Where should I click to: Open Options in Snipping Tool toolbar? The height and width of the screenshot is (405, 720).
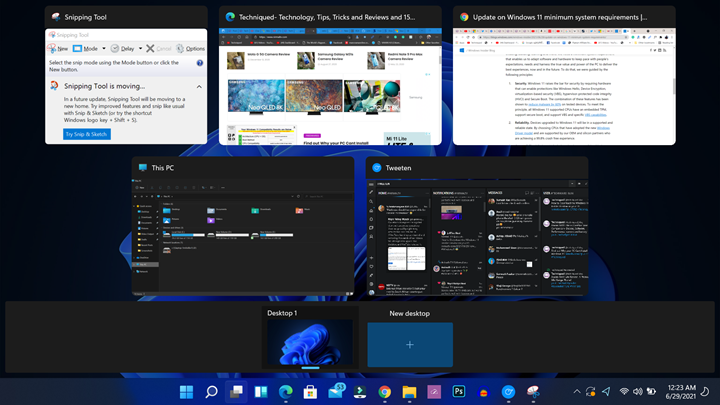coord(190,48)
